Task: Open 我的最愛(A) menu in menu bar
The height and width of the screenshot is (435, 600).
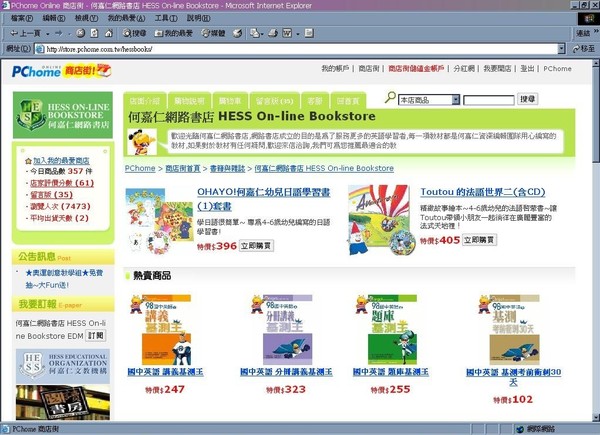Action: click(126, 18)
